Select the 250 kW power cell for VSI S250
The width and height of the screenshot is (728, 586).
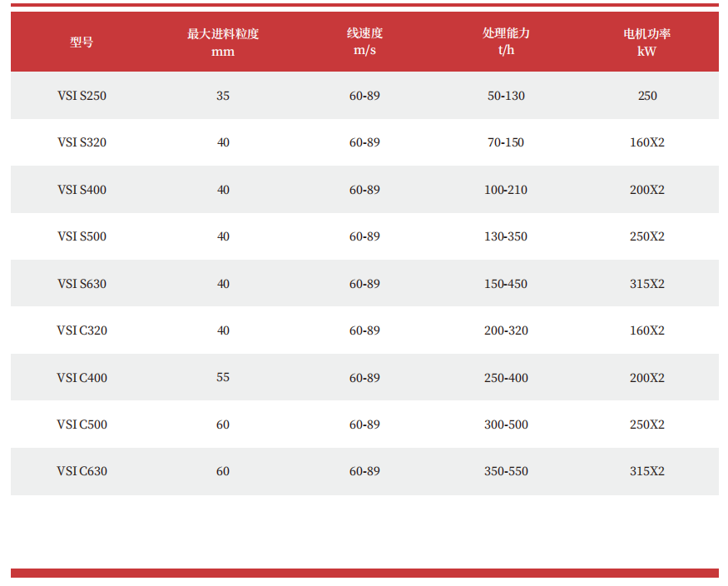tap(647, 96)
